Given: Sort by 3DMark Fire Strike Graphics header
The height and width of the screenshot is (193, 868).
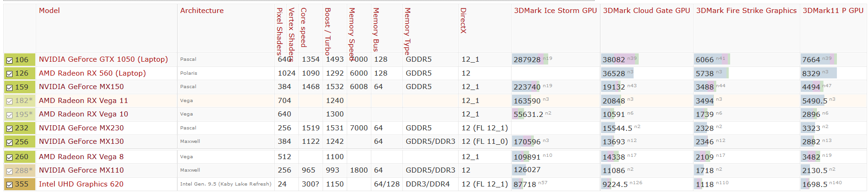Looking at the screenshot, I should [746, 11].
